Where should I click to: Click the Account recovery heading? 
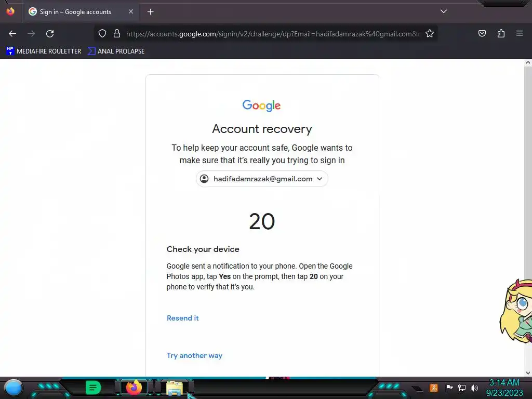[262, 129]
